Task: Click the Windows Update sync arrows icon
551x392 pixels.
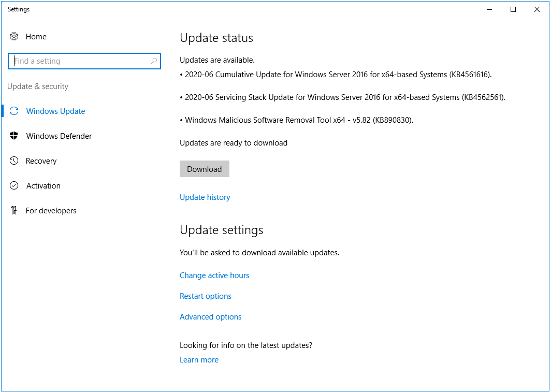Action: (x=15, y=111)
